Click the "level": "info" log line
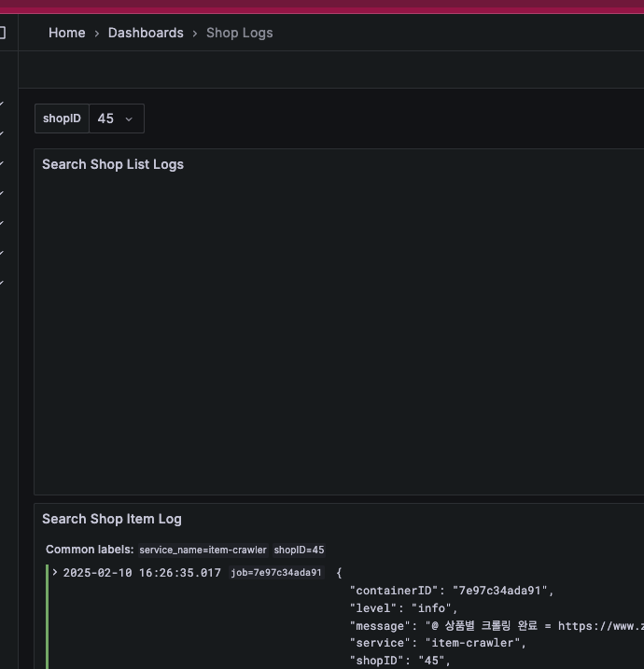 pyautogui.click(x=403, y=608)
